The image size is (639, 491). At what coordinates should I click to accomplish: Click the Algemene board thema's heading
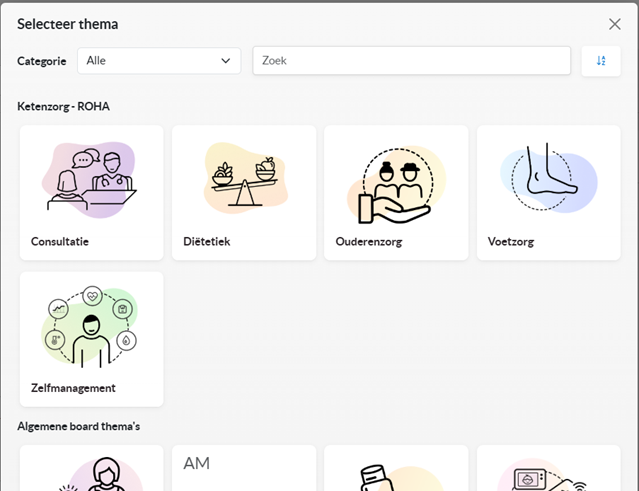(x=79, y=426)
